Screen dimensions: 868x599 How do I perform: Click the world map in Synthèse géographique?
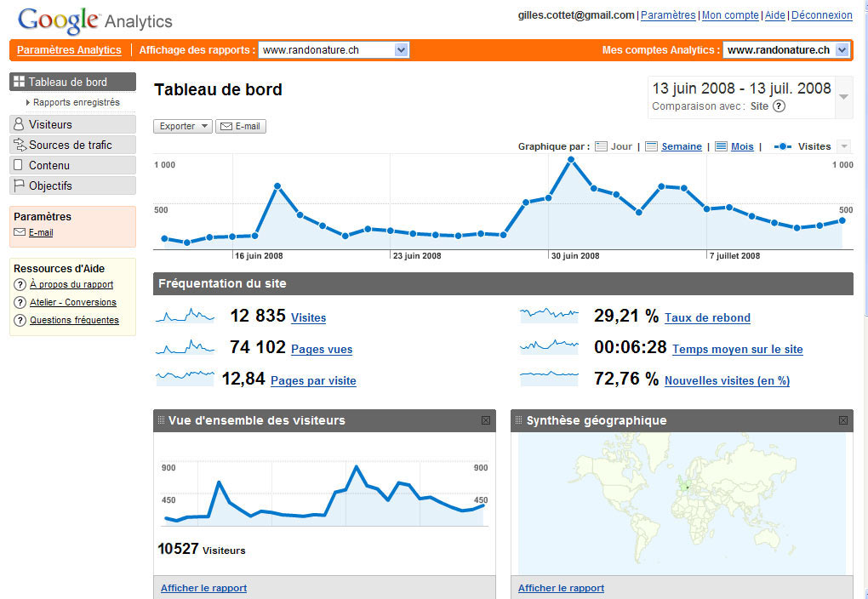click(x=681, y=502)
